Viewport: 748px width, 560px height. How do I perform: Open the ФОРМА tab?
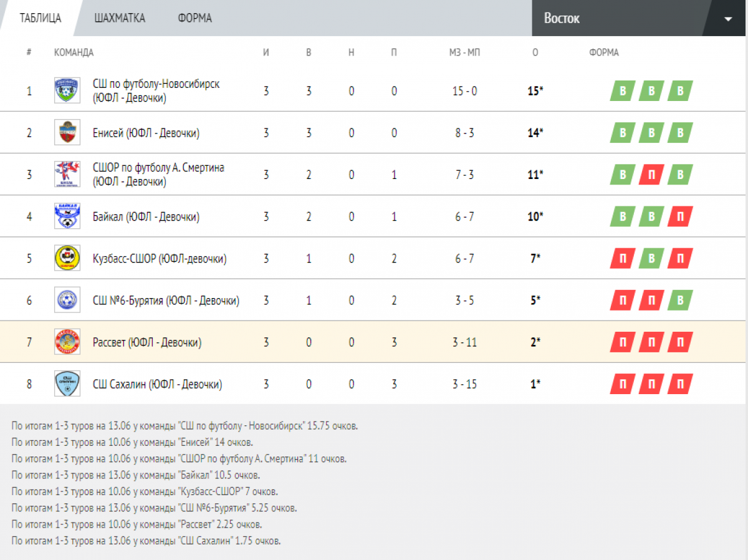[x=194, y=18]
